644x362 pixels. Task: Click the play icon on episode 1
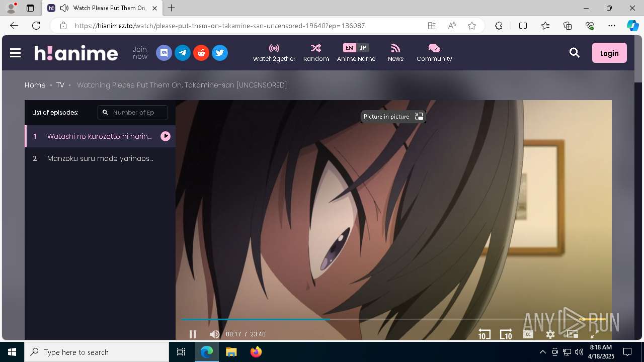point(166,136)
